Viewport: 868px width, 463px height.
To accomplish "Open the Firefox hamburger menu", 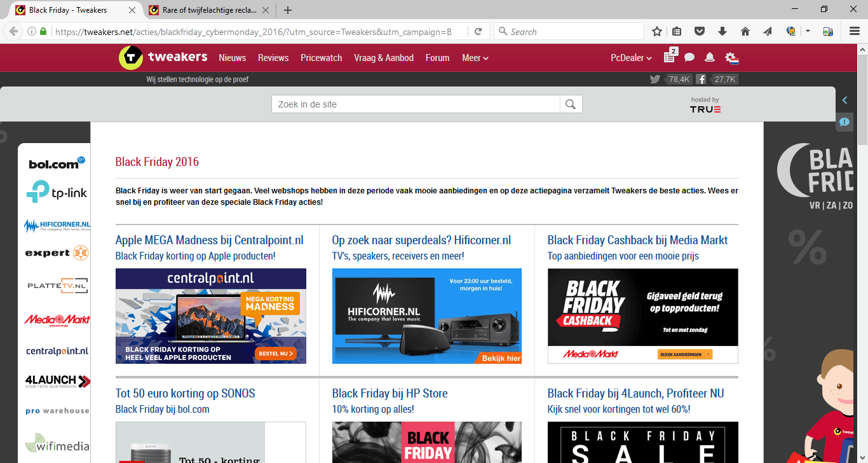I will click(855, 31).
